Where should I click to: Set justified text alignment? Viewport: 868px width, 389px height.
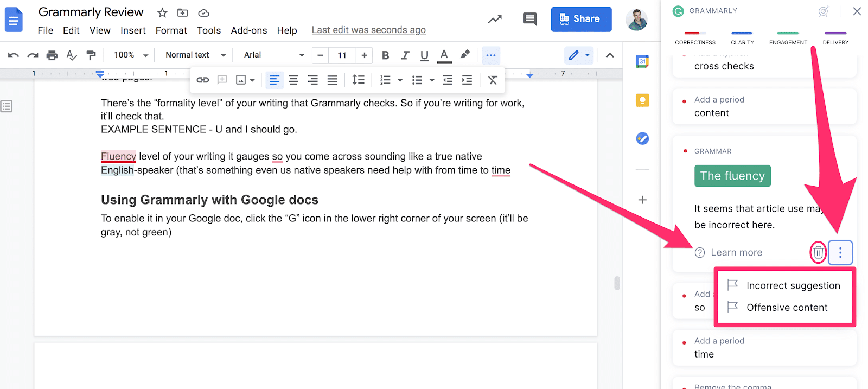click(x=332, y=80)
